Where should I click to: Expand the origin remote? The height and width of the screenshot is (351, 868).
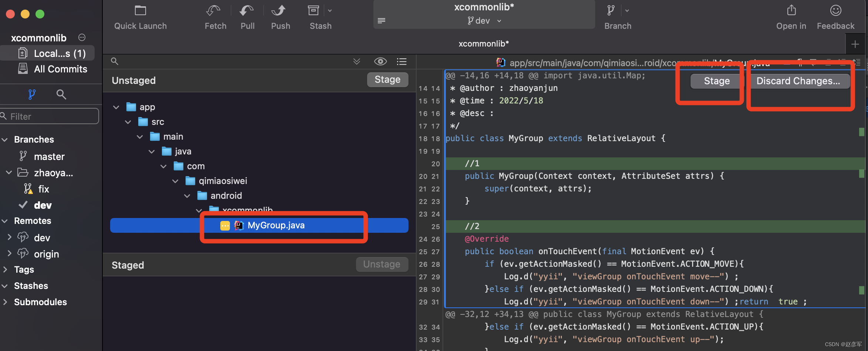(9, 253)
